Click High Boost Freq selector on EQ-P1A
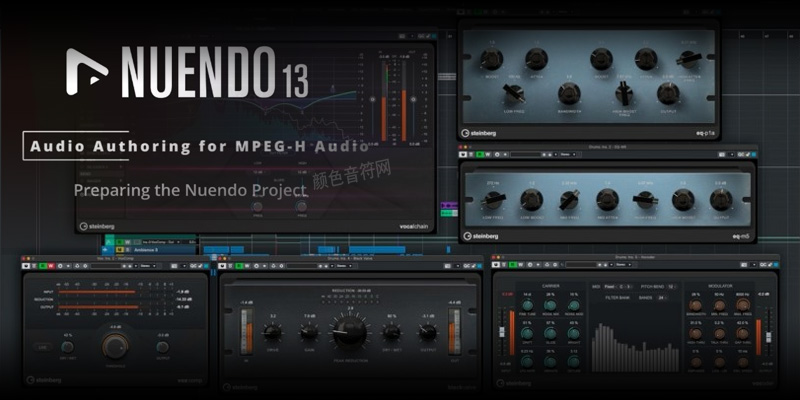Image resolution: width=800 pixels, height=400 pixels. (x=623, y=93)
